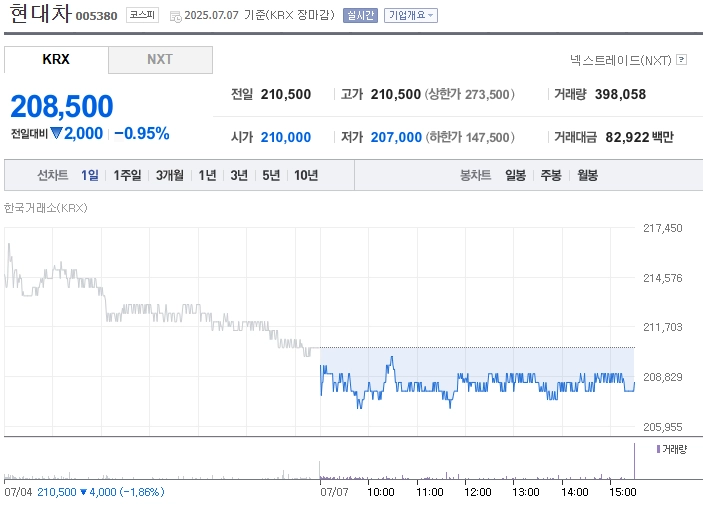Click the 상한가 273,500 text

[469, 94]
